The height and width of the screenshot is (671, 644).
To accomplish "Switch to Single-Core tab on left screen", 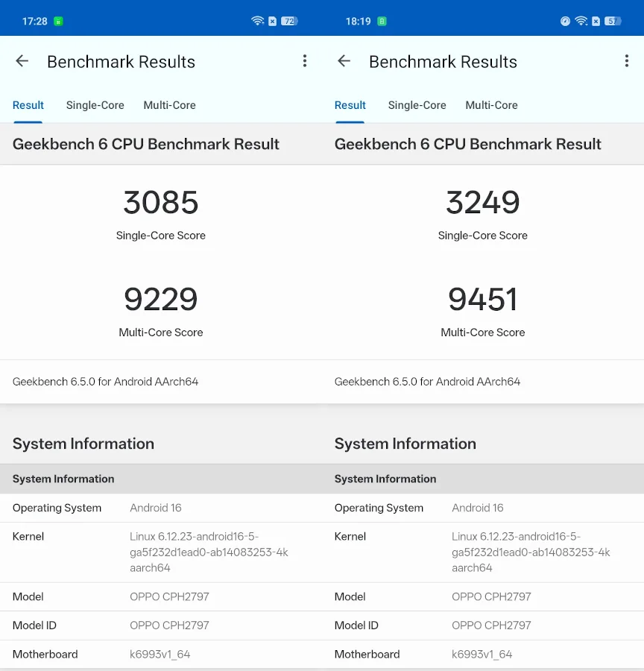I will [x=95, y=105].
